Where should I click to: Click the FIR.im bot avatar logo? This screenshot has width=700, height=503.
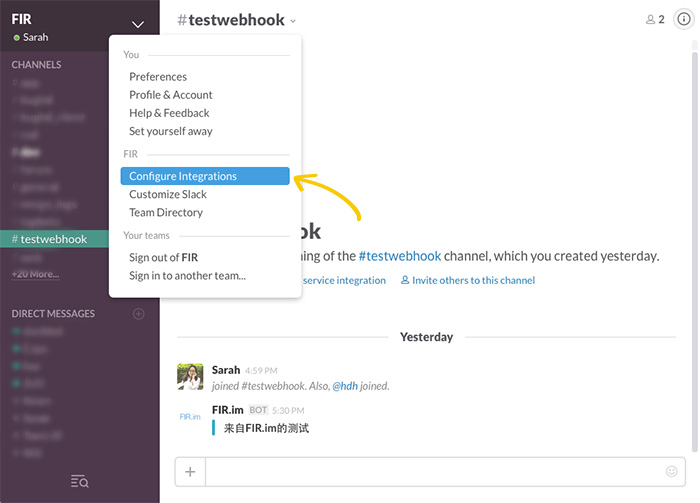190,417
